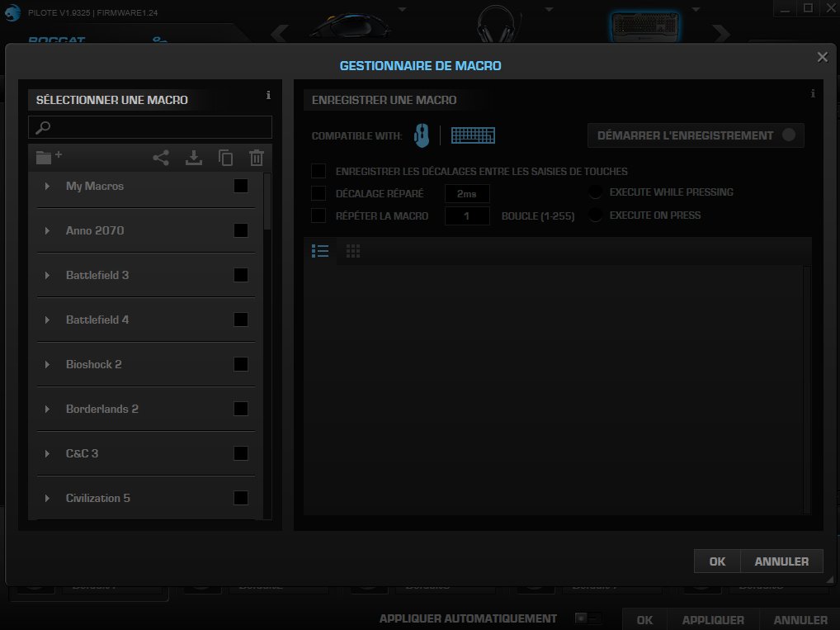Image resolution: width=840 pixels, height=630 pixels.
Task: Click 'Démarrer l'enregistrement' button
Action: tap(696, 135)
